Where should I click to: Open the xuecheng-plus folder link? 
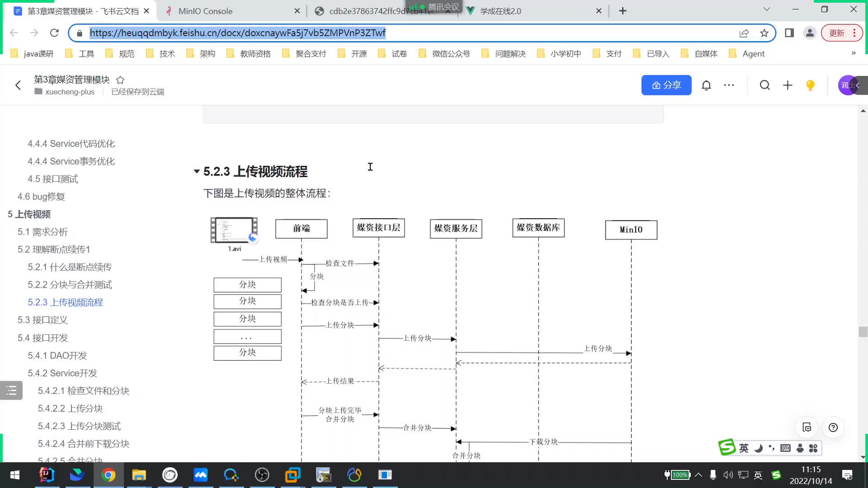click(x=70, y=92)
